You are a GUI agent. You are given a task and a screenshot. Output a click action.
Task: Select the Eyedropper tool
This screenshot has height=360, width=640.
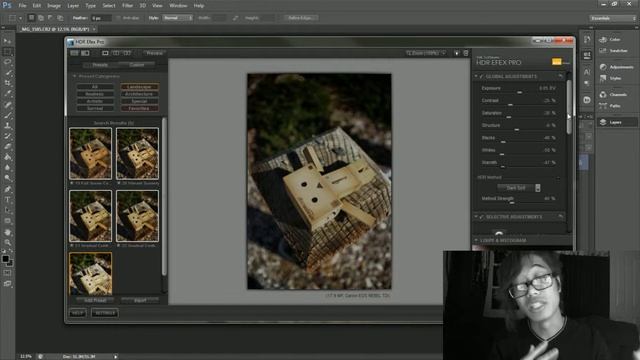pos(7,93)
